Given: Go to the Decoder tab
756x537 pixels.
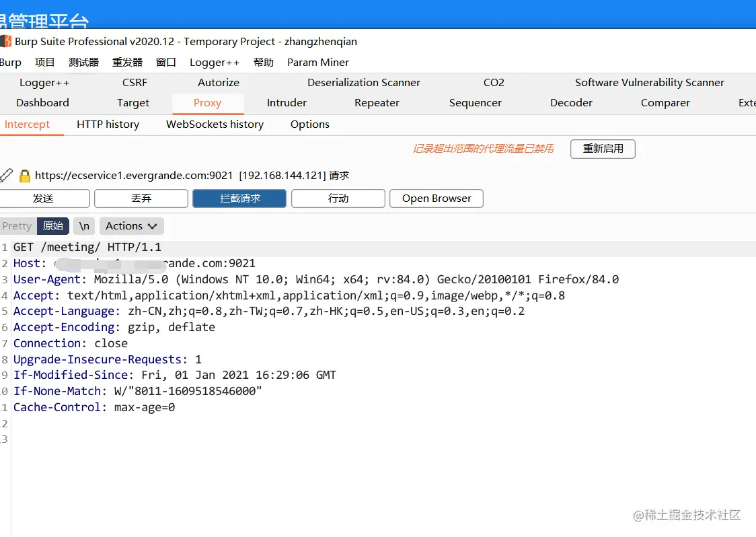Looking at the screenshot, I should pyautogui.click(x=571, y=103).
